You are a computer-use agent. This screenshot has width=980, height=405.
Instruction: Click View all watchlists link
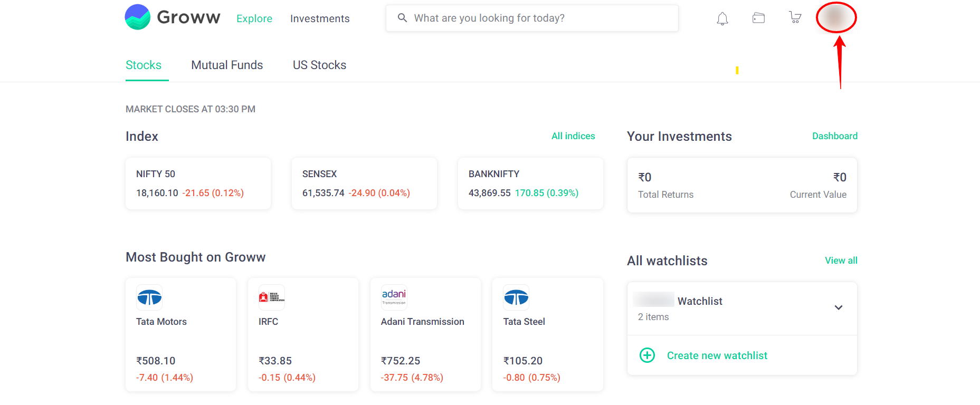(x=841, y=261)
